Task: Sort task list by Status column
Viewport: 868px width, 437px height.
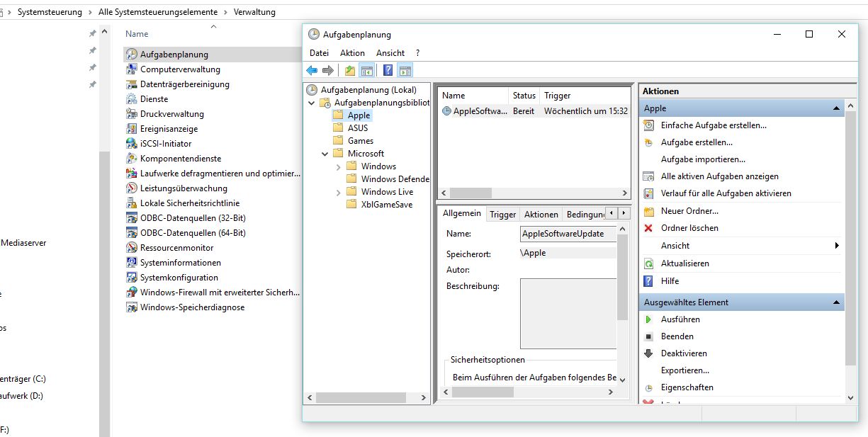Action: [x=524, y=96]
